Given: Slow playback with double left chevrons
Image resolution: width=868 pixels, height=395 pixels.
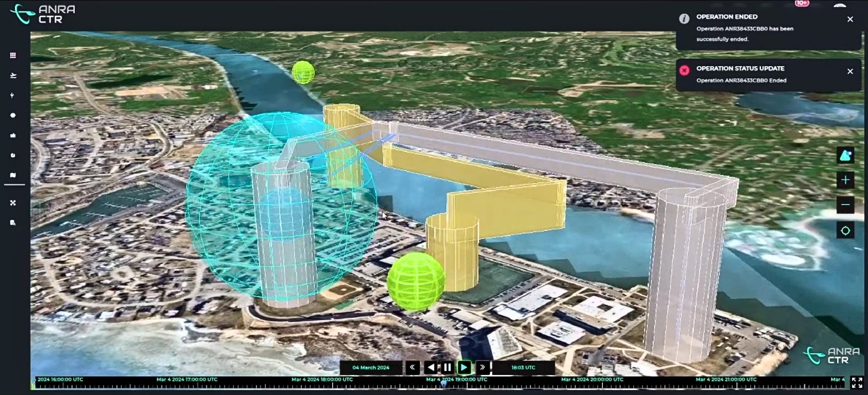Looking at the screenshot, I should click(412, 367).
